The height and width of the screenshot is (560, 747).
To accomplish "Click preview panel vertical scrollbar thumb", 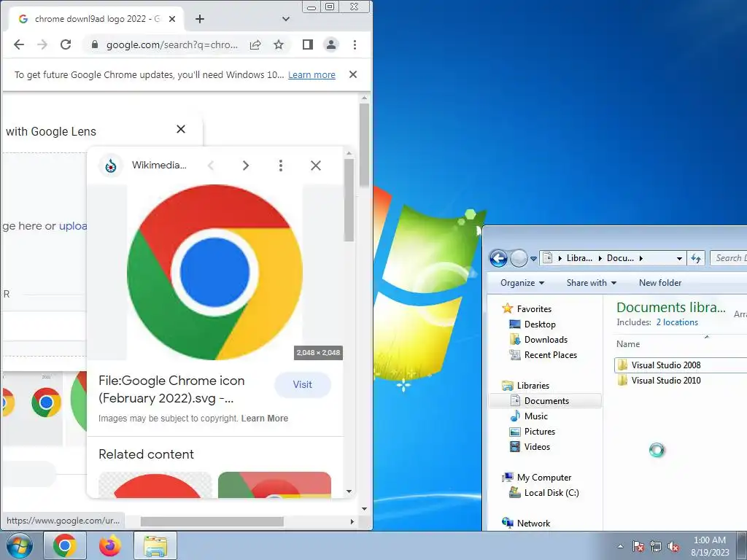I will [349, 200].
